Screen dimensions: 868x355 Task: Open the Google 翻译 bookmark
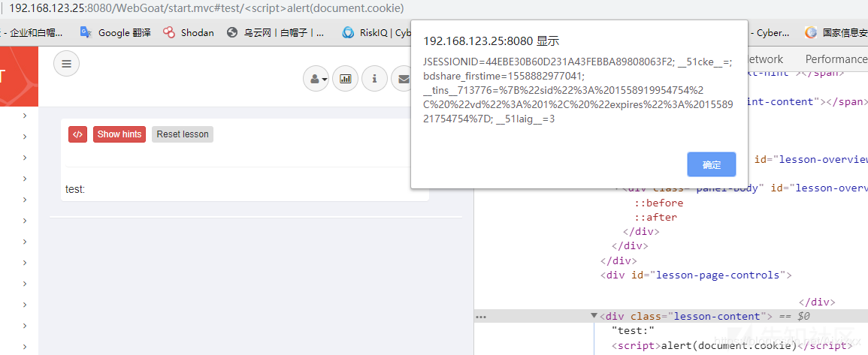(x=115, y=32)
